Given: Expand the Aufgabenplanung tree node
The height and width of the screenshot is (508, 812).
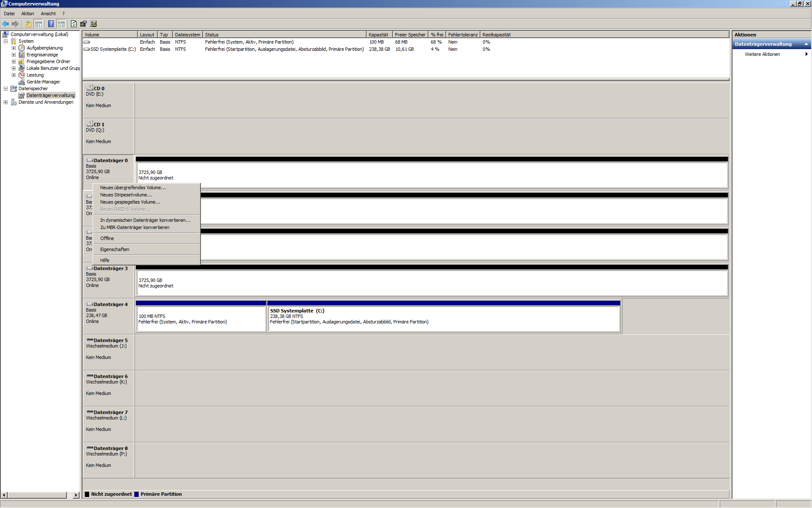Looking at the screenshot, I should 14,48.
